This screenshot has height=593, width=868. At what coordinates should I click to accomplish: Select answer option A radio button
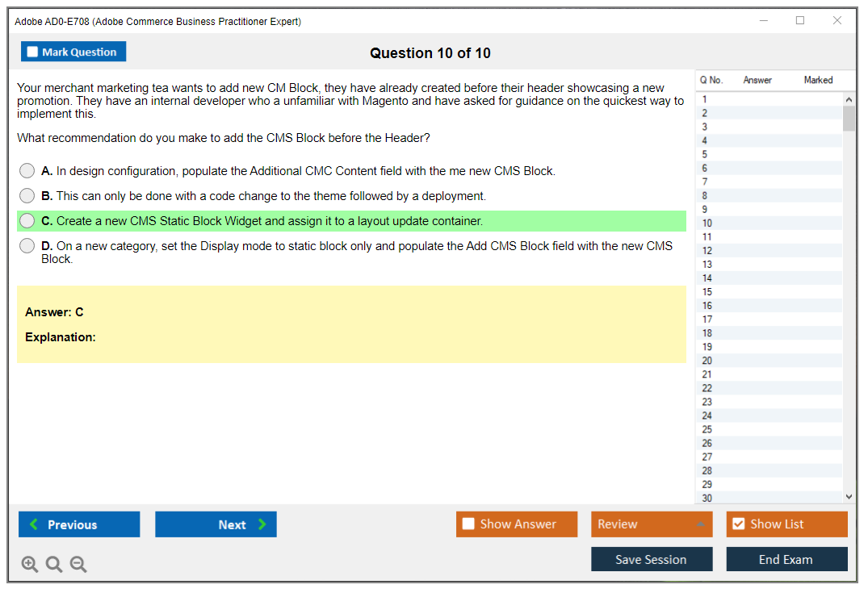[27, 171]
